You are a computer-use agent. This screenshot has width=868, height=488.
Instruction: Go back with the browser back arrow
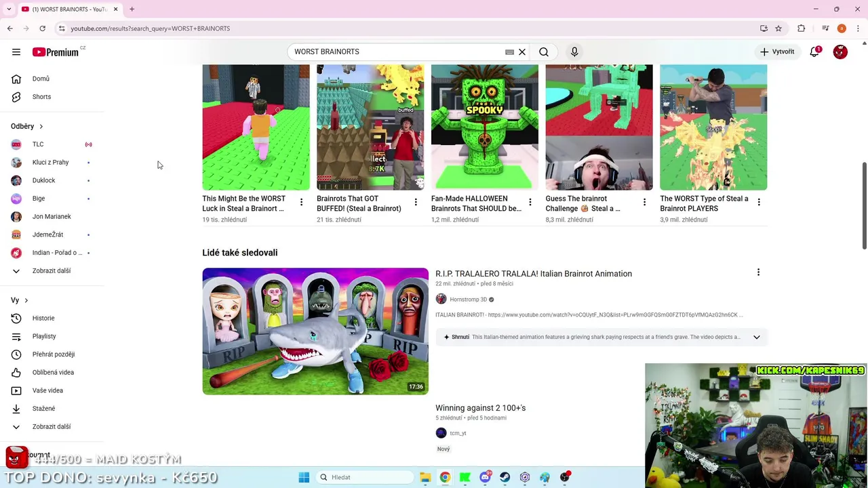[9, 28]
